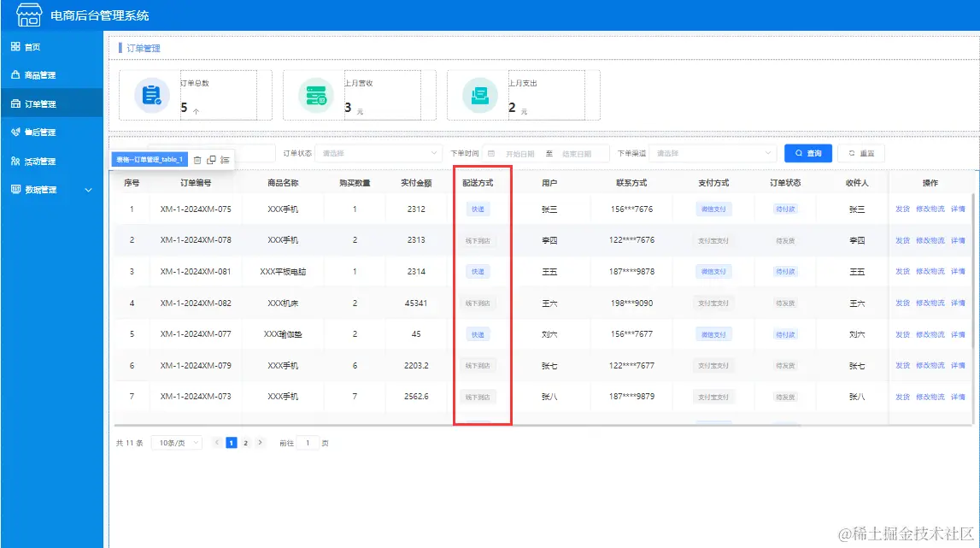Screen dimensions: 980x548
Task: Click the 上月营收 revenue card icon
Action: click(314, 95)
